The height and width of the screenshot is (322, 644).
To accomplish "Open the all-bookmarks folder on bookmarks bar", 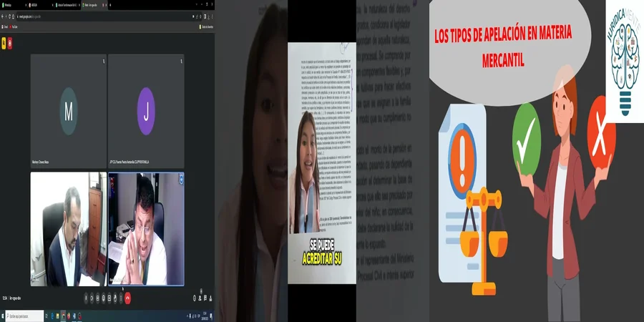I will pyautogui.click(x=206, y=26).
